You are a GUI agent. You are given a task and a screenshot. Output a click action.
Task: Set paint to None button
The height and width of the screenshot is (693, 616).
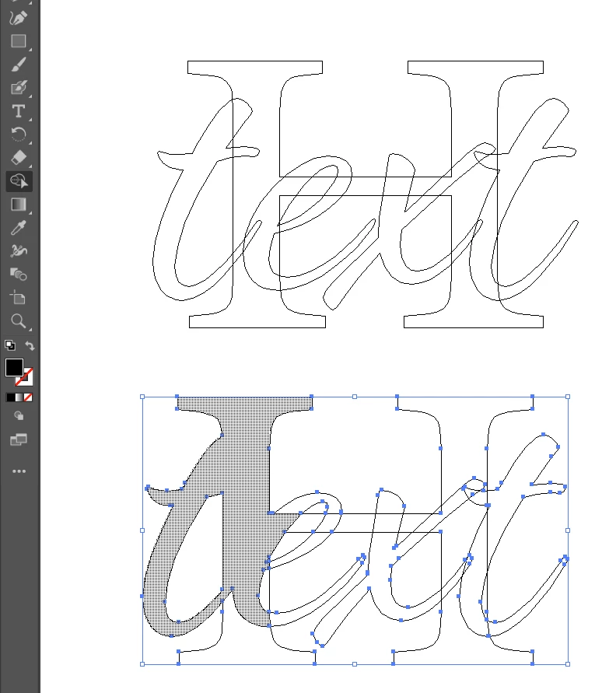click(28, 397)
